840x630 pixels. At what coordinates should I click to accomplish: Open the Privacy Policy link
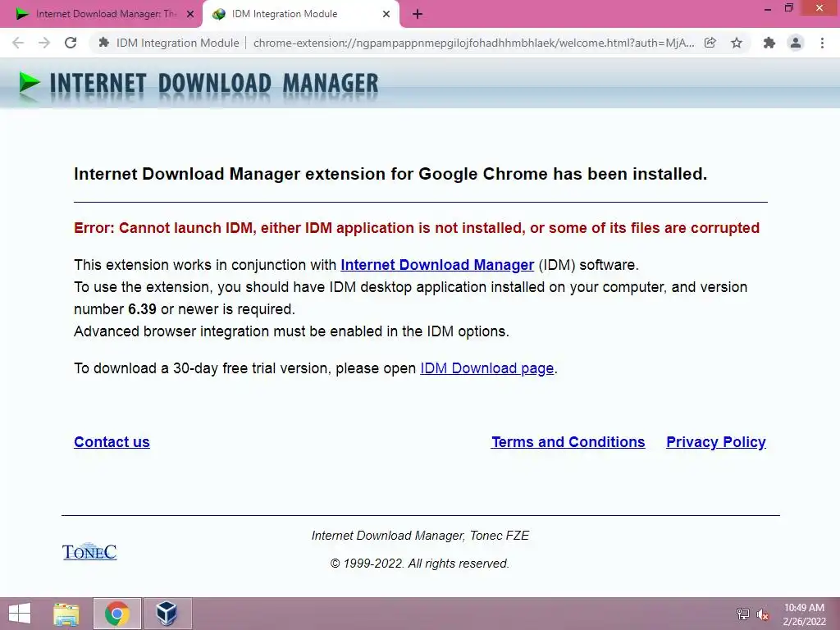click(715, 442)
